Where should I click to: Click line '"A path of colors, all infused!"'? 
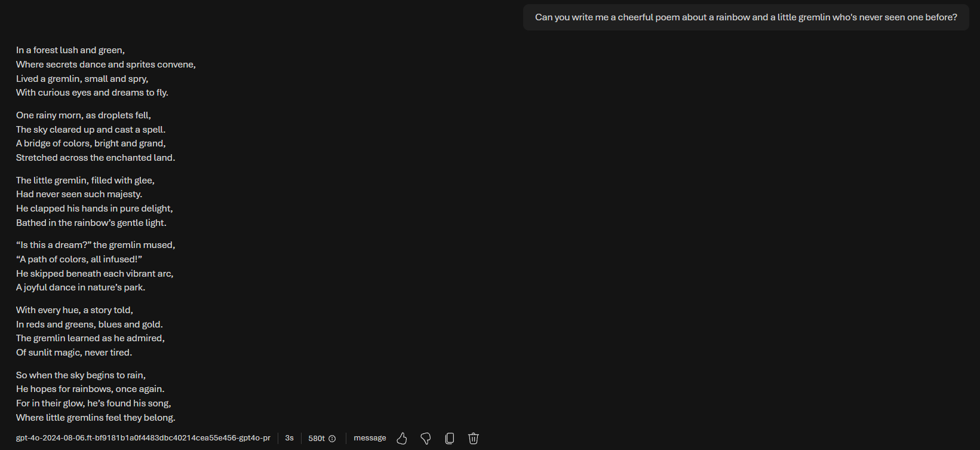79,259
